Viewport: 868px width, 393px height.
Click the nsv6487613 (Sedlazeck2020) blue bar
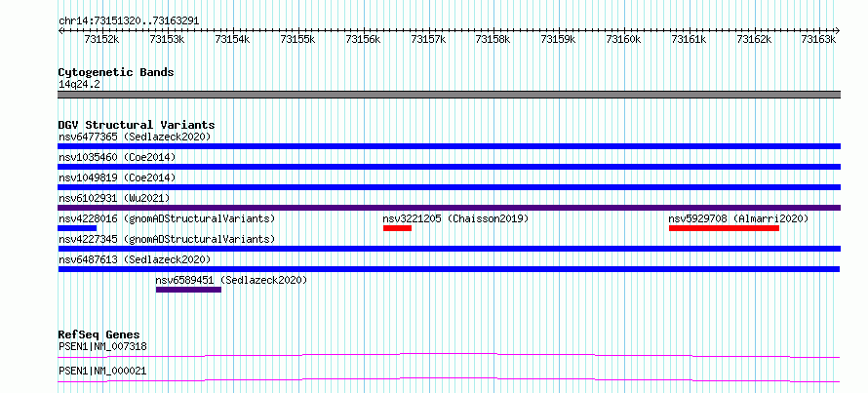[449, 269]
